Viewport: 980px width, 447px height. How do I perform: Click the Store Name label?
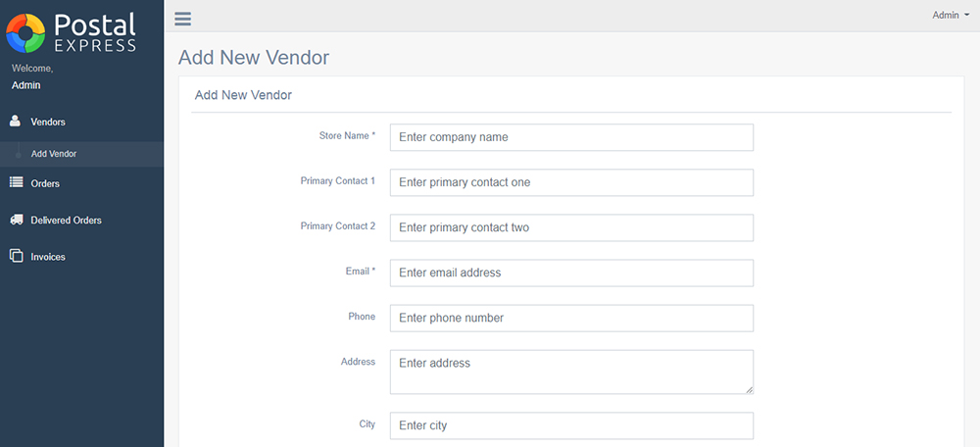point(347,135)
